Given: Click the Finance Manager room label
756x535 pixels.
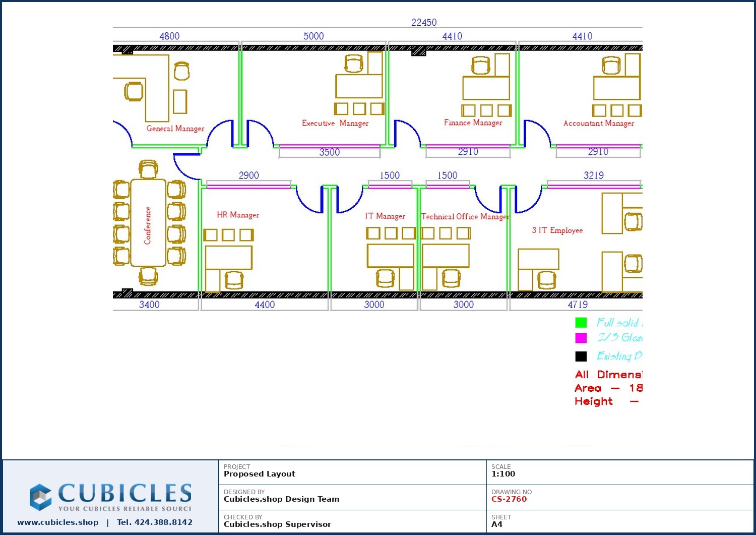Looking at the screenshot, I should pos(473,123).
